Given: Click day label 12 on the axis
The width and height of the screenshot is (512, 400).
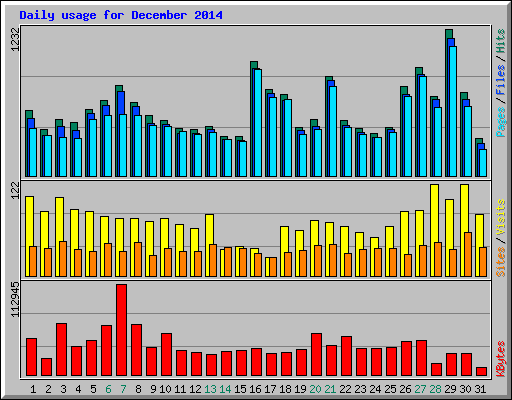Looking at the screenshot, I should coord(195,389).
